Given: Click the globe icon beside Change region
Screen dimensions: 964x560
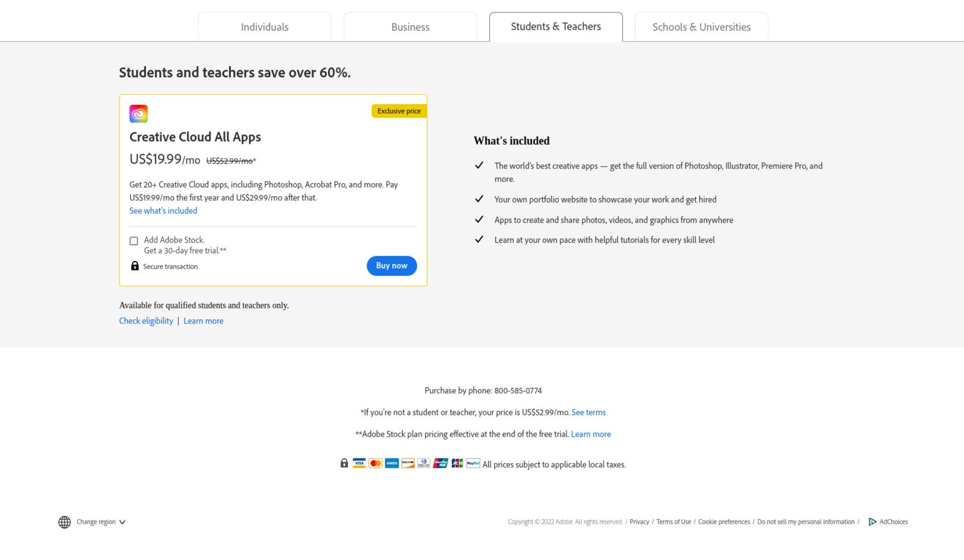Looking at the screenshot, I should 64,522.
